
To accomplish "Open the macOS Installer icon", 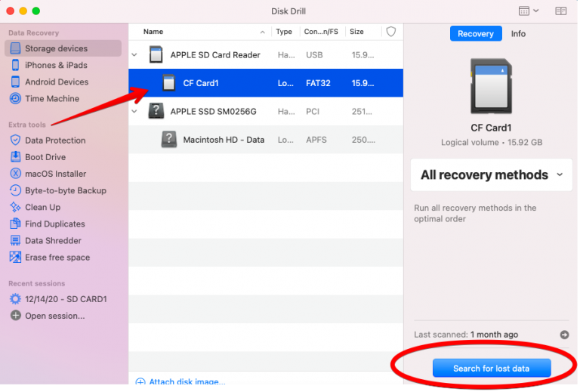I will (15, 174).
